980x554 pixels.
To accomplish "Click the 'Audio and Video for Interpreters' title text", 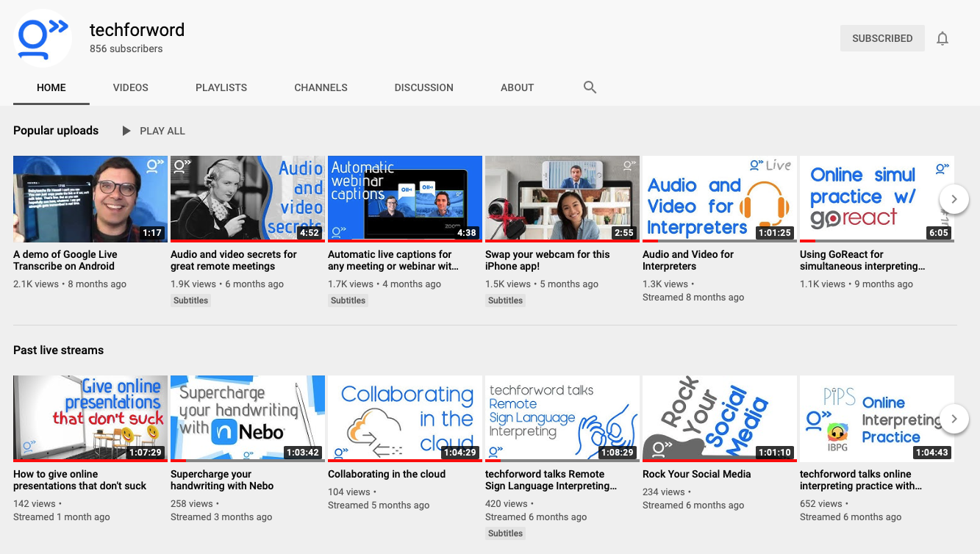I will point(688,260).
